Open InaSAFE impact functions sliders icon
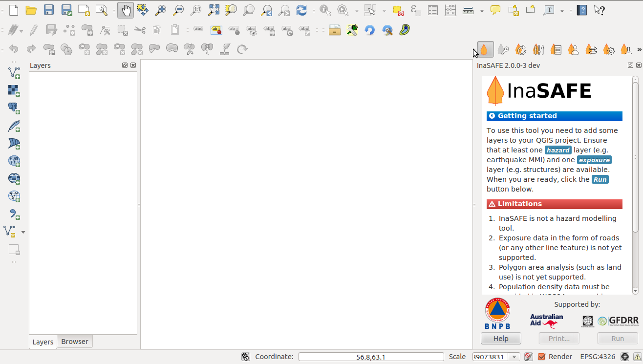Image resolution: width=643 pixels, height=364 pixels. tap(538, 49)
